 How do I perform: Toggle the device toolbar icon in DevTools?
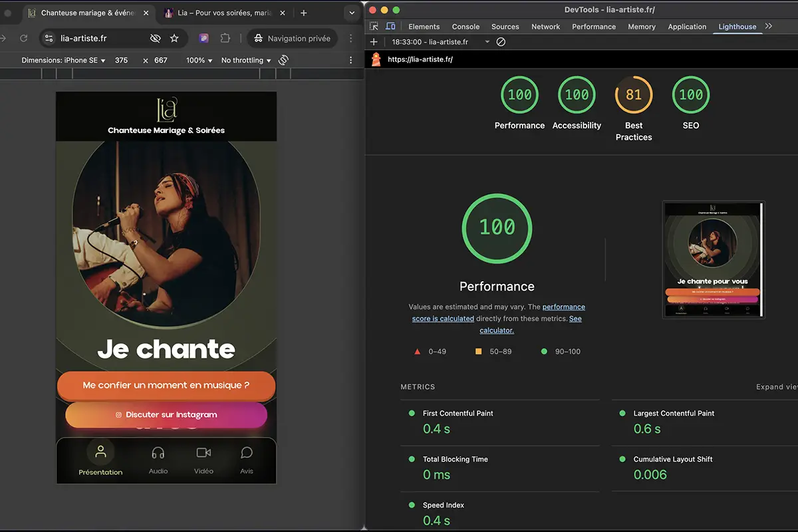click(390, 27)
